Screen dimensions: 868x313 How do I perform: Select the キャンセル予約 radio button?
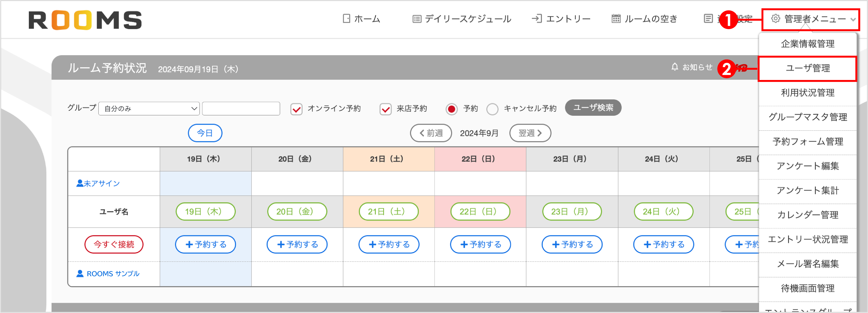click(492, 109)
